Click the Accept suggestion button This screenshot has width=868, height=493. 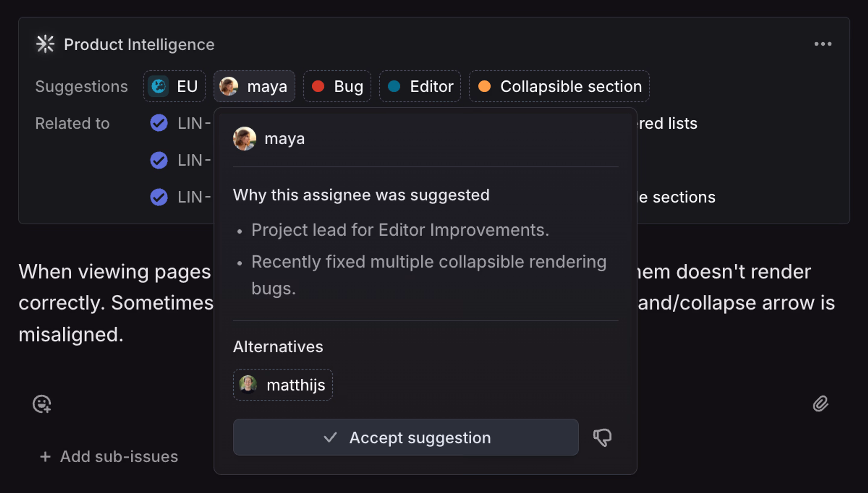pyautogui.click(x=406, y=438)
